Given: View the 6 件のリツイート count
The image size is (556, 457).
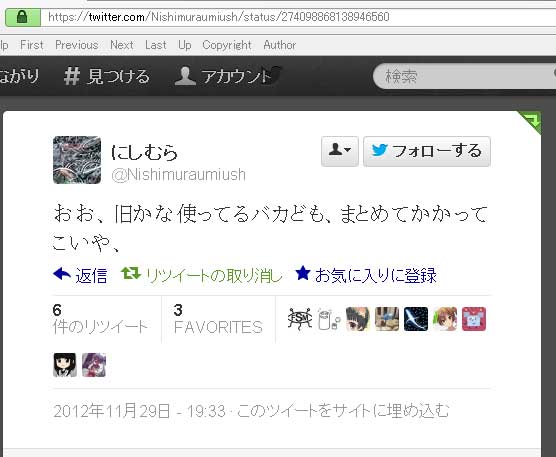Looking at the screenshot, I should point(101,319).
